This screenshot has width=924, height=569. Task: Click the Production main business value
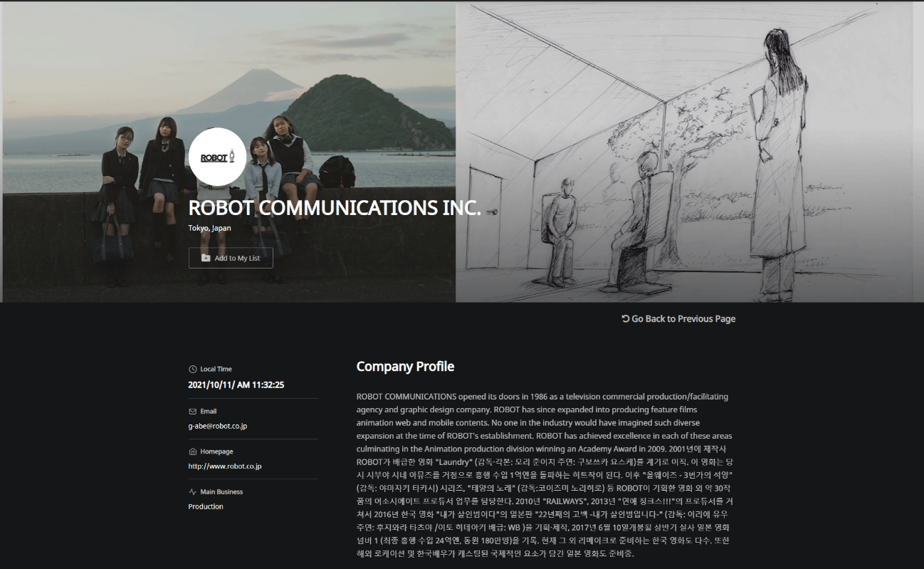click(206, 506)
